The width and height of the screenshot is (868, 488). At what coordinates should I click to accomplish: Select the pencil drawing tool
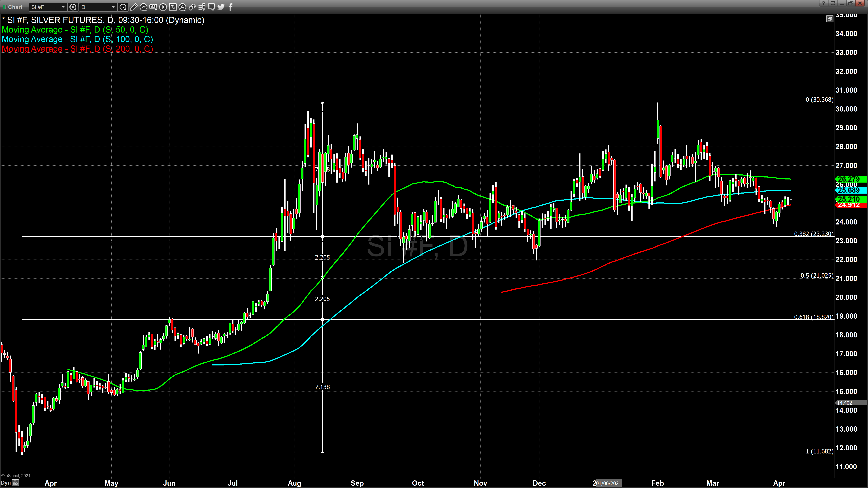pos(133,7)
